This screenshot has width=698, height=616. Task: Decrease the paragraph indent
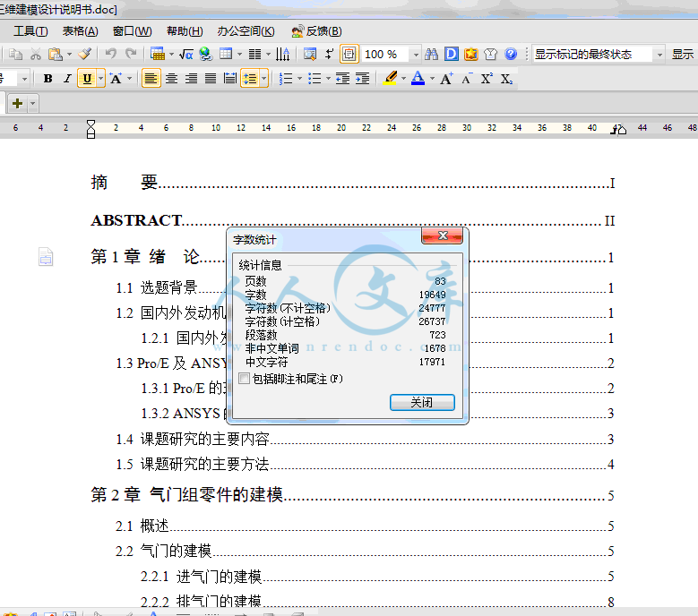[x=342, y=79]
